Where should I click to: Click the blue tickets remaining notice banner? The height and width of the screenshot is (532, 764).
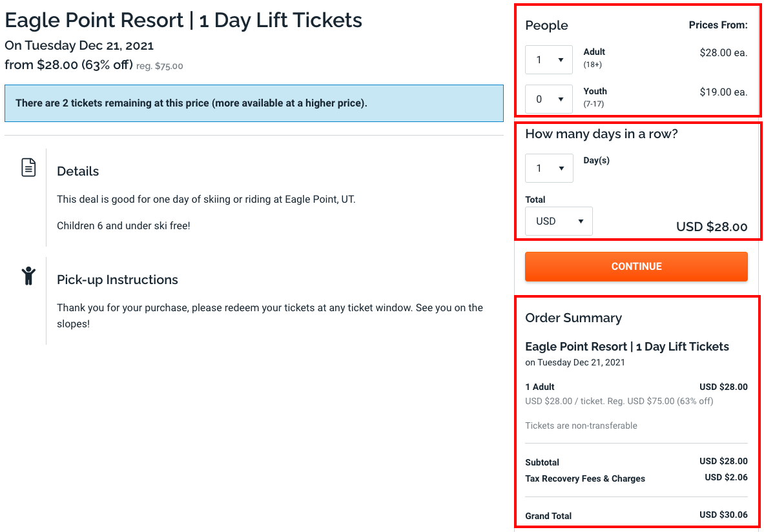254,103
